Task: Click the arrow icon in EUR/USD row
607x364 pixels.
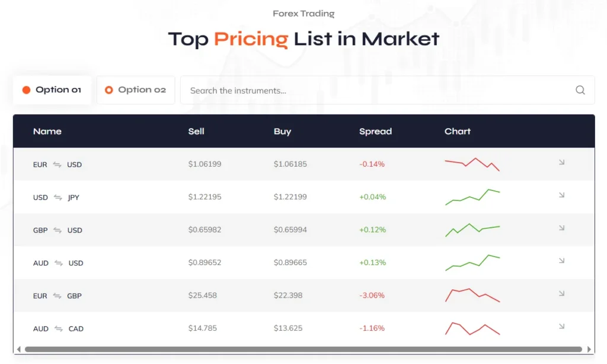Action: point(561,162)
